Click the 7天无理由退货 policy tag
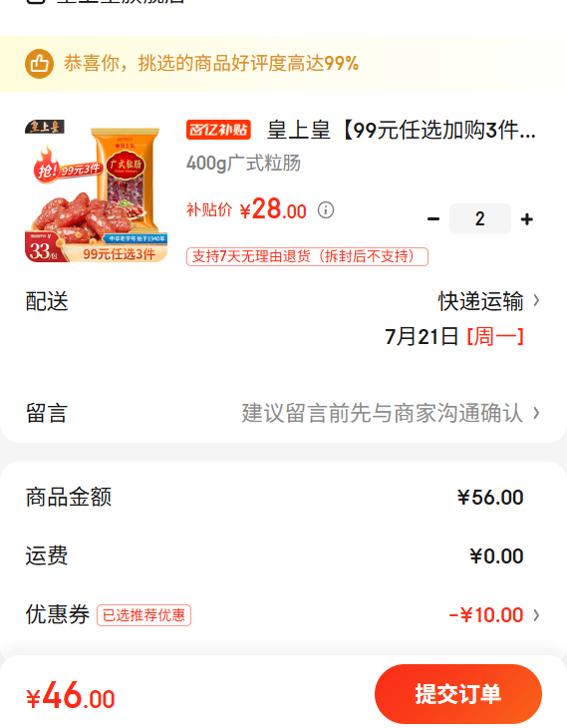This screenshot has width=567, height=728. pos(307,256)
